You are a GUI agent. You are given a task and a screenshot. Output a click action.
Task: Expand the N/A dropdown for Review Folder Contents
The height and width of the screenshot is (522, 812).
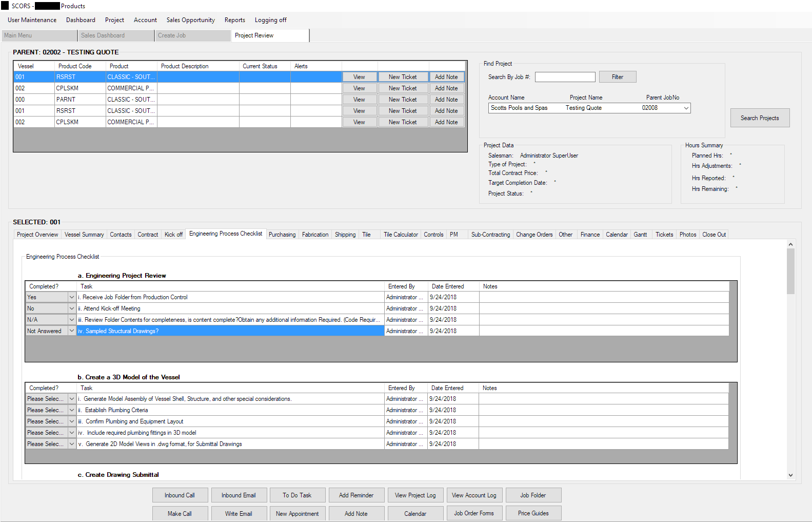point(72,320)
